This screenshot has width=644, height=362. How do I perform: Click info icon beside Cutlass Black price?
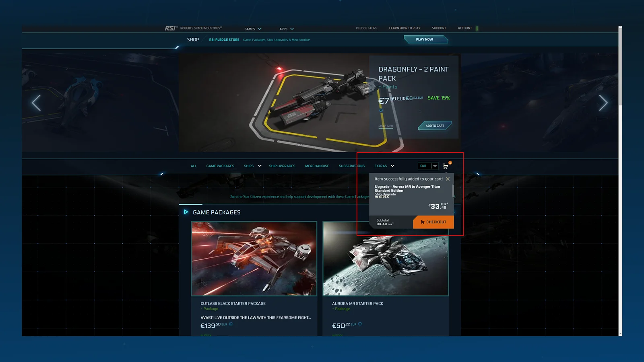[231, 324]
